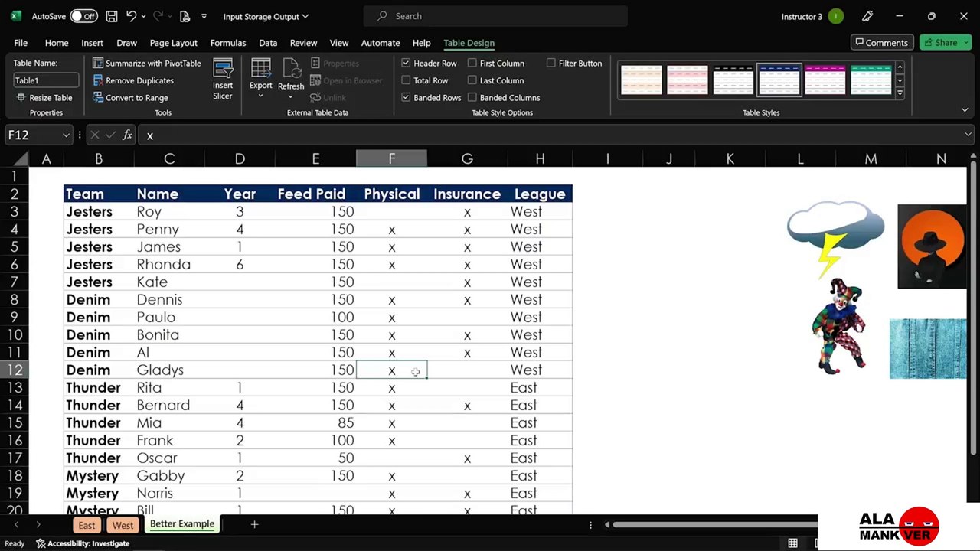Select the pink table style swatch

(688, 80)
